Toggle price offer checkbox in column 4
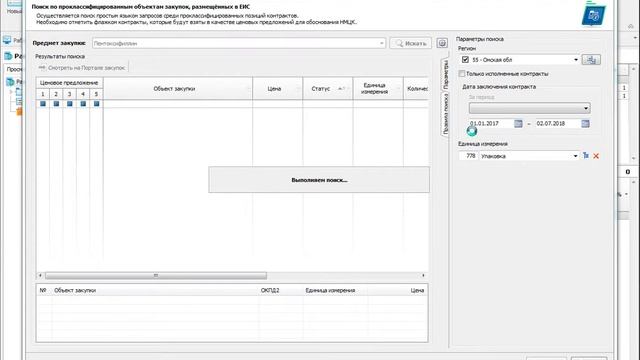 (x=83, y=104)
